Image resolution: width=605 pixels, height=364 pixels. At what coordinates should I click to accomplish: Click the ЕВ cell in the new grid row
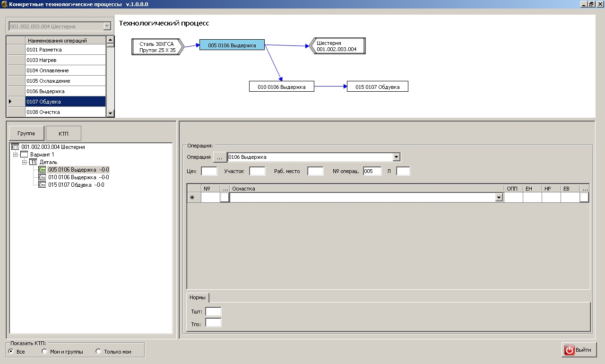pos(570,198)
